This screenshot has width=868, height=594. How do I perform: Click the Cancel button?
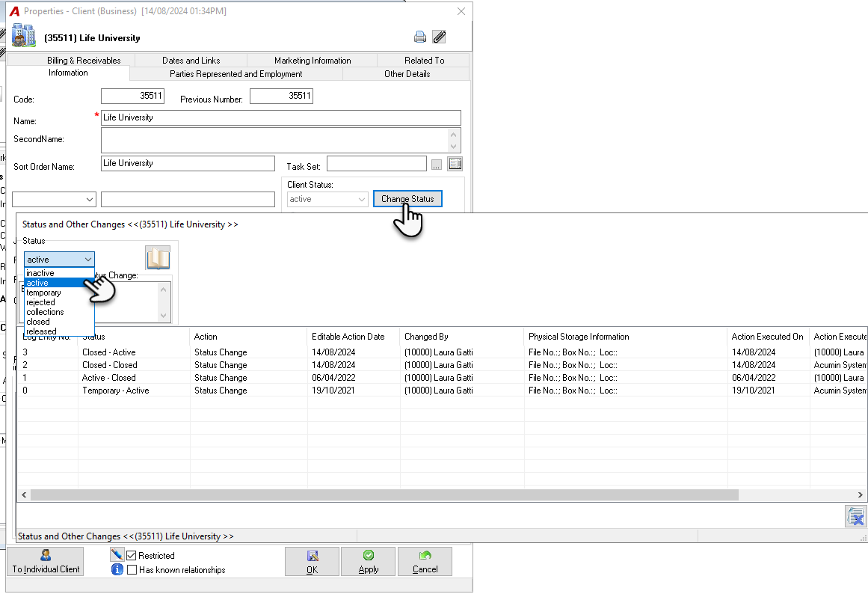(425, 561)
